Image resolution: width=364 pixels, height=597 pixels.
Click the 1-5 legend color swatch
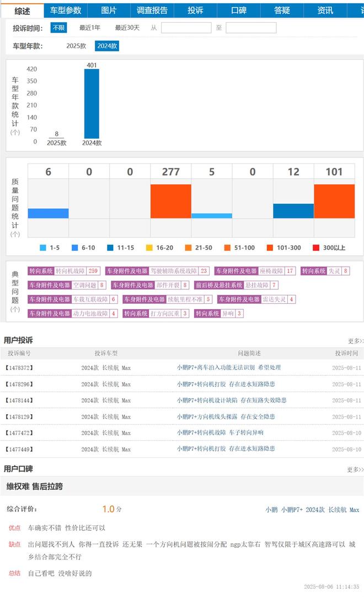click(x=43, y=248)
